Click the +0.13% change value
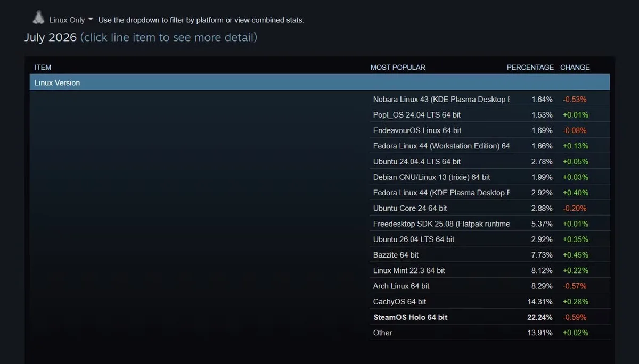 (x=575, y=146)
